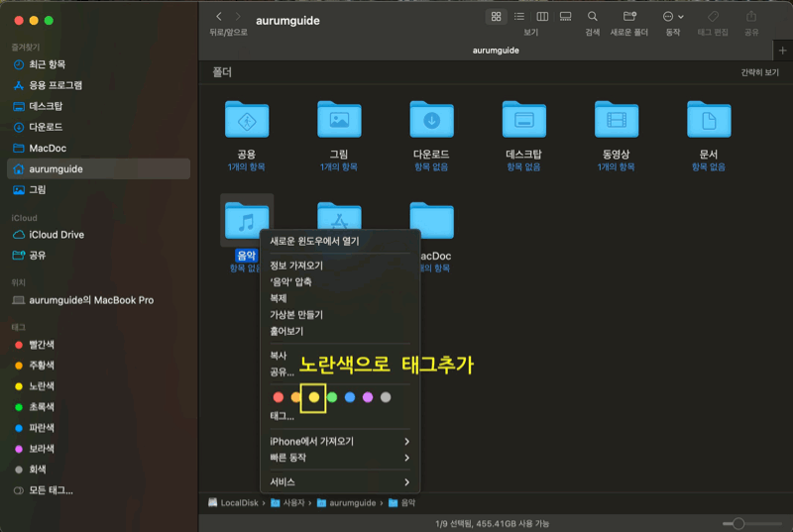The height and width of the screenshot is (532, 793).
Task: Filter by 초록색 tag in sidebar
Action: tap(98, 407)
